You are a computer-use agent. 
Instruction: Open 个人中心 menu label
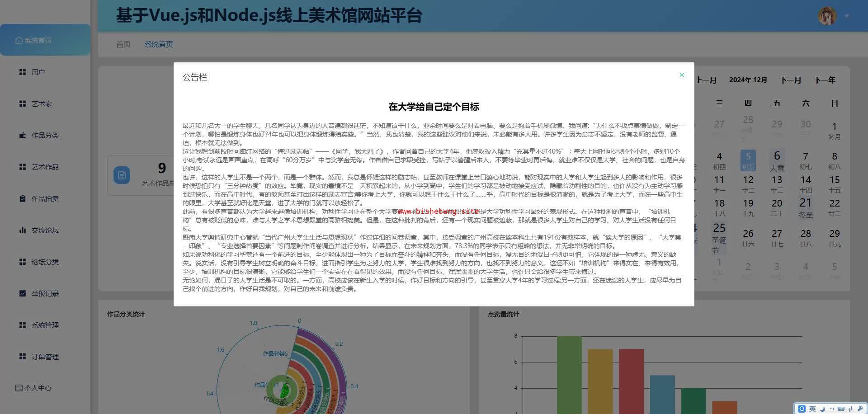pyautogui.click(x=38, y=388)
